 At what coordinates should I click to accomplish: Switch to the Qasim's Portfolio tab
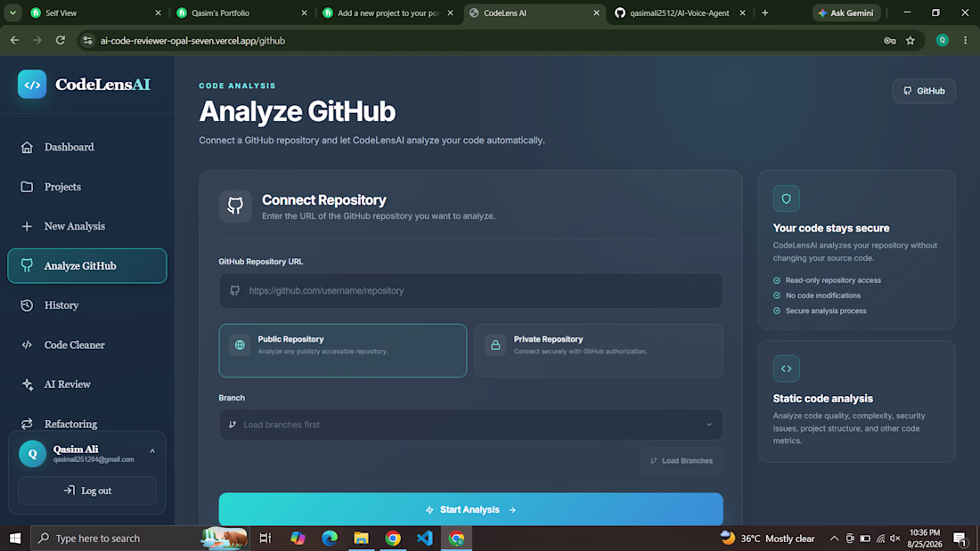pyautogui.click(x=241, y=12)
